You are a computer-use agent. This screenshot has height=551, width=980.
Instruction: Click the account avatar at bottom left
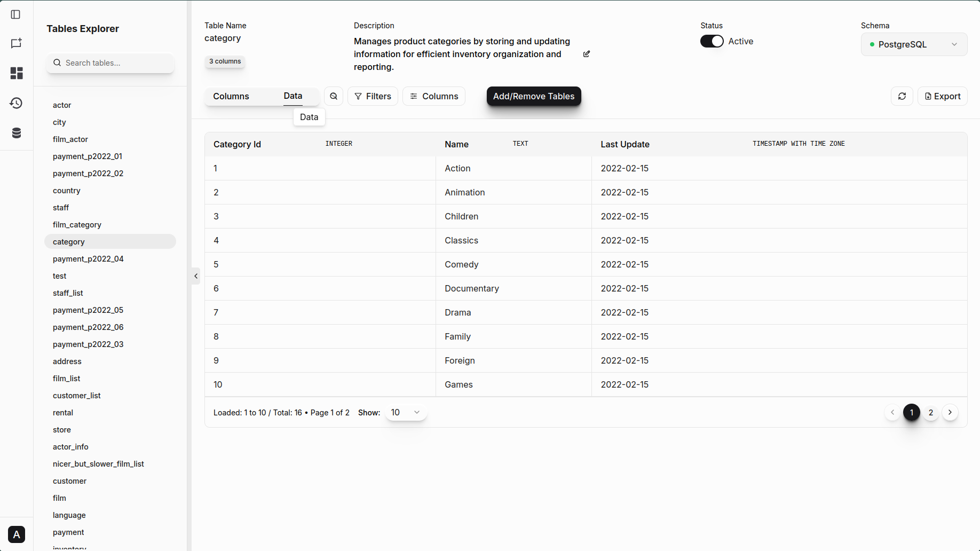[17, 534]
